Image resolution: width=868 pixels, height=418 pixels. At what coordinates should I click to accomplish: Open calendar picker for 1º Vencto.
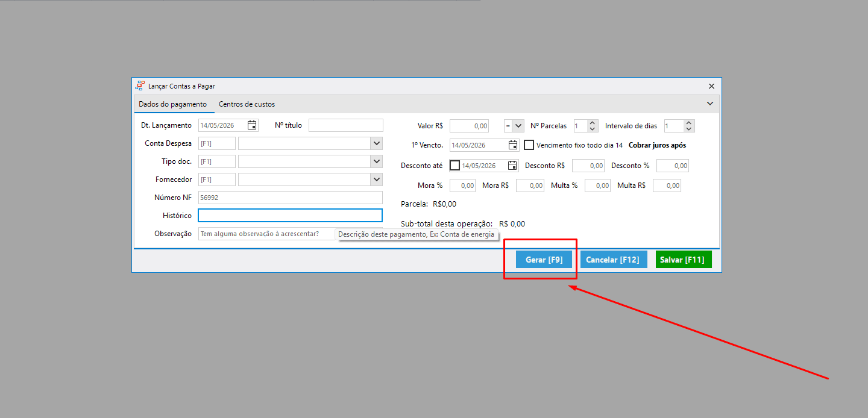(513, 145)
